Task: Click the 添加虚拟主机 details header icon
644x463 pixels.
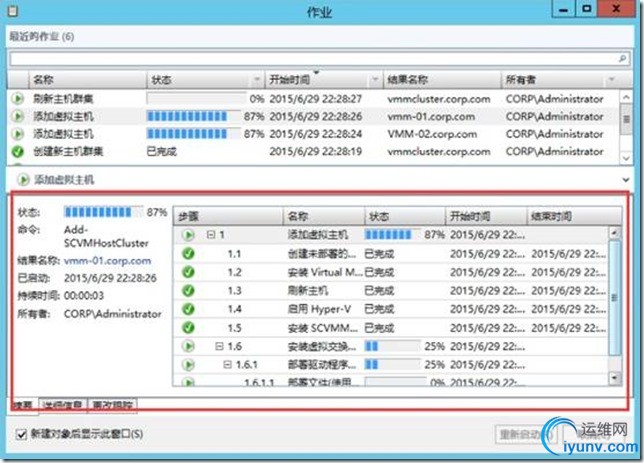Action: pyautogui.click(x=23, y=180)
